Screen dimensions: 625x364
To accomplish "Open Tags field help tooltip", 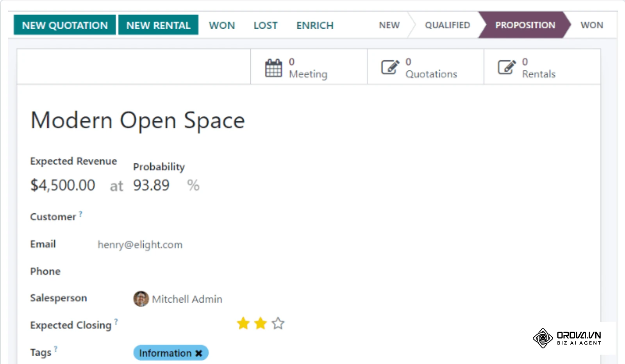I will pyautogui.click(x=55, y=349).
